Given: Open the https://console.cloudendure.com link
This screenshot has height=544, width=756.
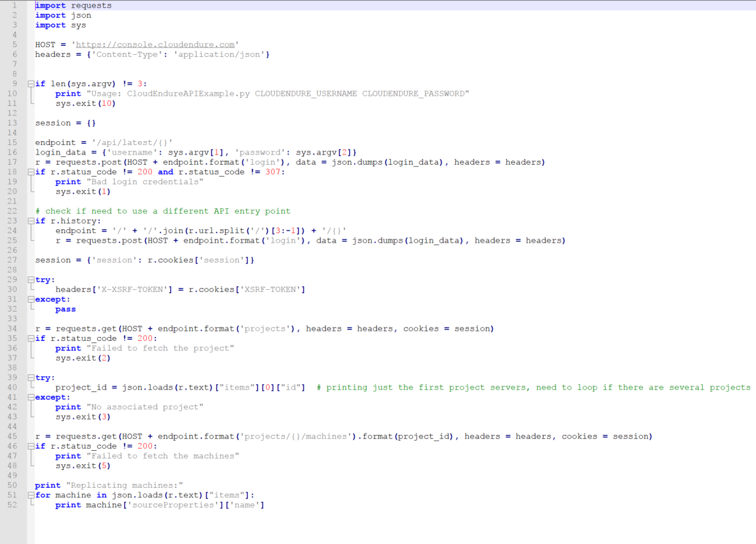Looking at the screenshot, I should click(x=155, y=44).
